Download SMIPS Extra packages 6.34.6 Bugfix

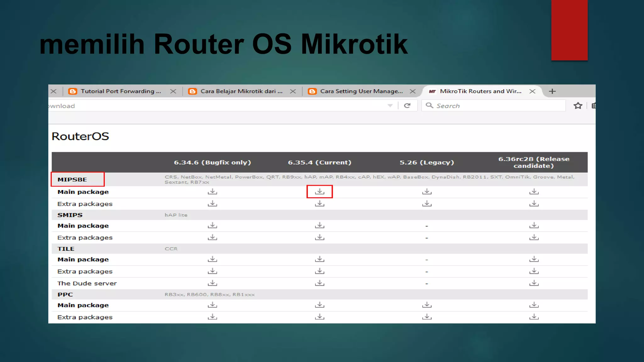point(212,237)
